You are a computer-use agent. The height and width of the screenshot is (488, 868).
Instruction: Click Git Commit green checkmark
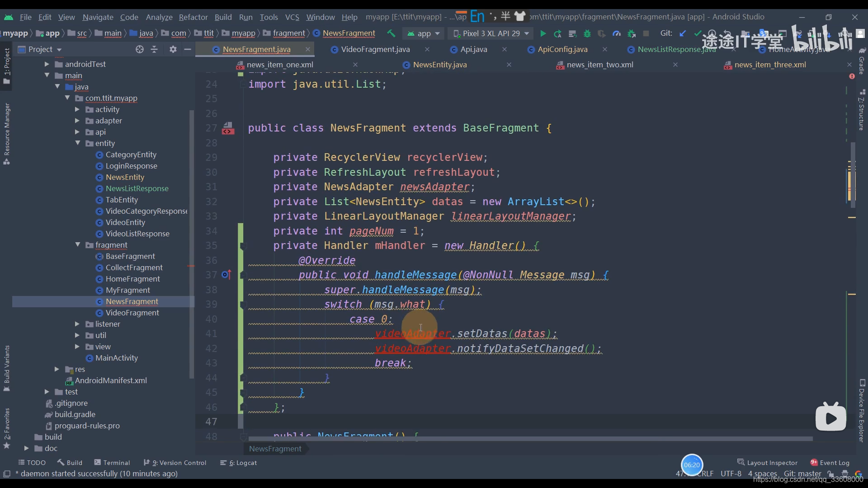[698, 33]
